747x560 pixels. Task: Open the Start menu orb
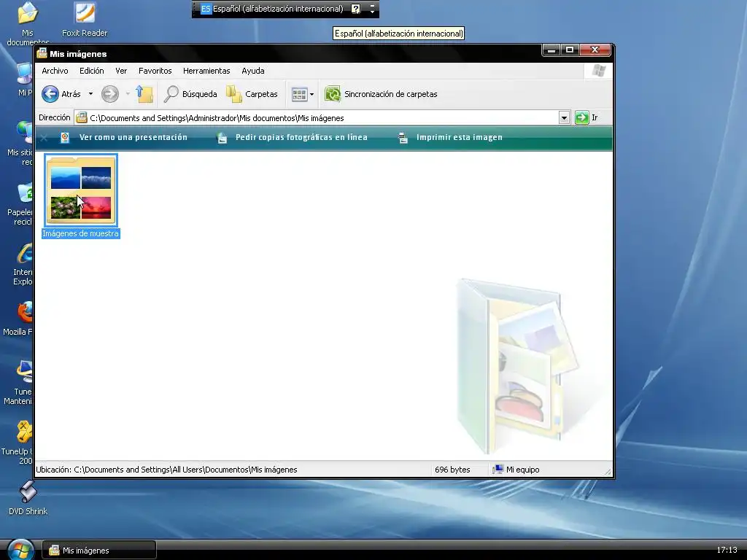click(20, 550)
